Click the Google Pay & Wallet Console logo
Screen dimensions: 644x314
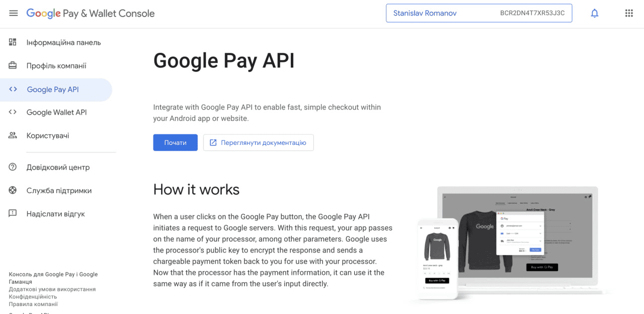click(x=91, y=14)
